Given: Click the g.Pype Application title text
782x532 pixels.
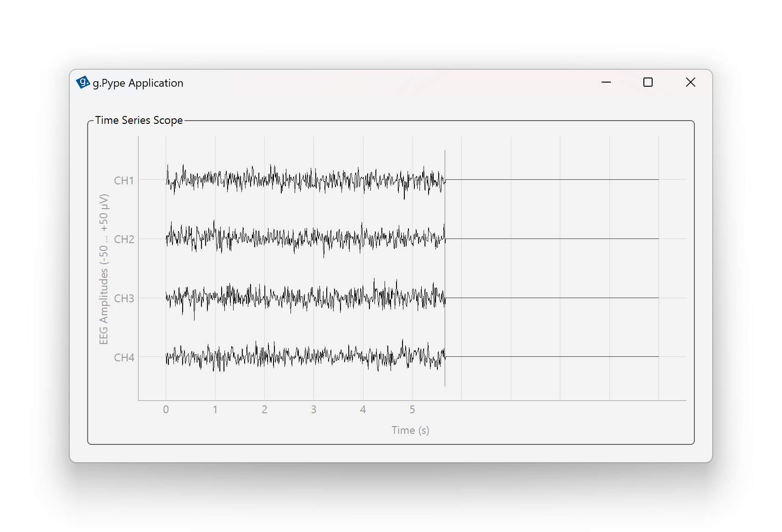Looking at the screenshot, I should click(138, 83).
